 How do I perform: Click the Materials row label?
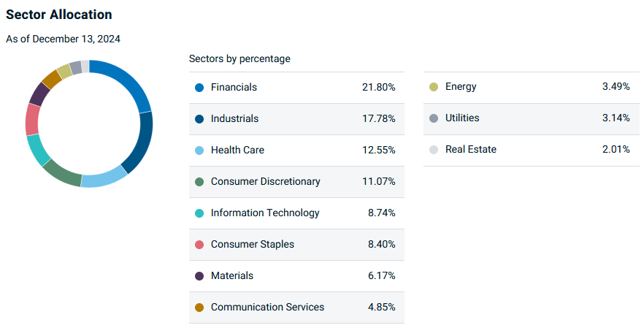click(x=232, y=276)
